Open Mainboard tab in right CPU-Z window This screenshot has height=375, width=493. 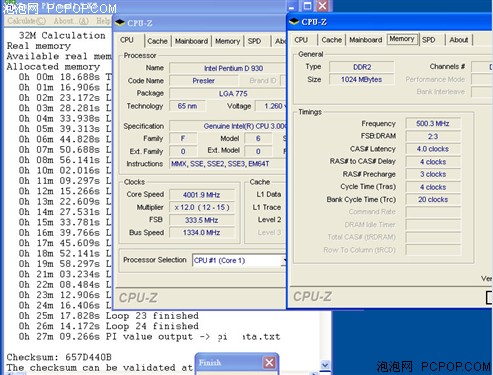366,40
